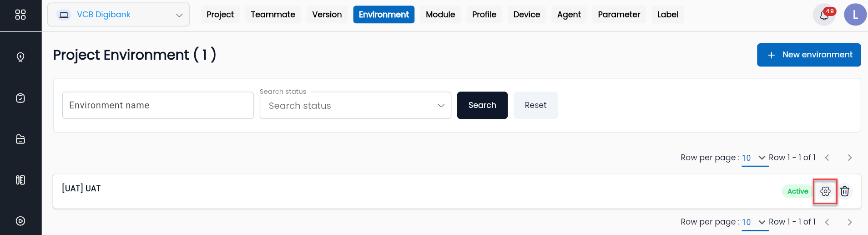
Task: Click the play circle icon in sidebar
Action: pyautogui.click(x=20, y=221)
